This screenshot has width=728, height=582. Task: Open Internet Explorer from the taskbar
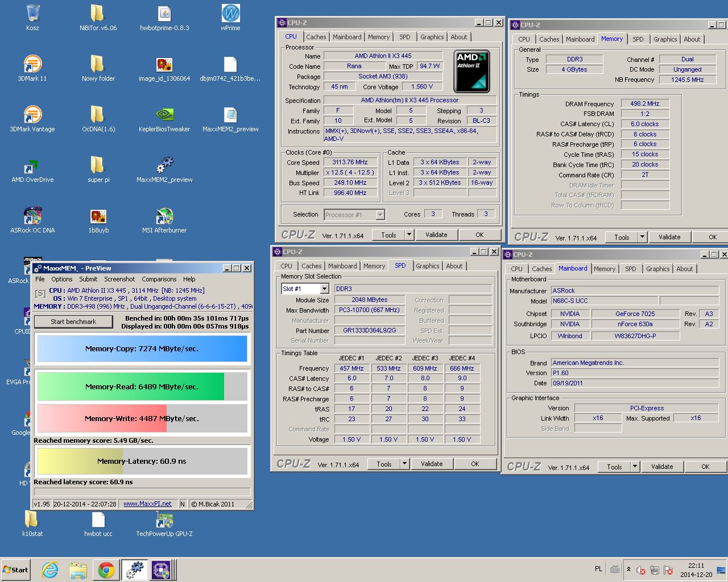pyautogui.click(x=50, y=570)
